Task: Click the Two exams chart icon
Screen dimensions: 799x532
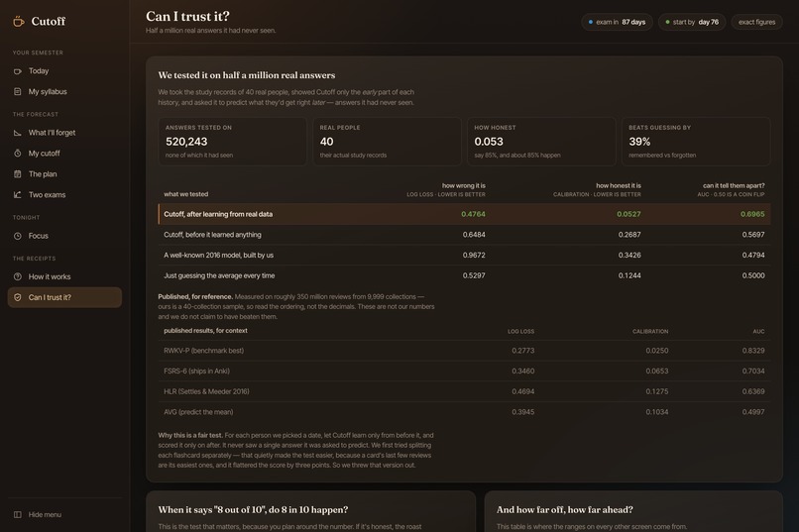Action: (17, 194)
